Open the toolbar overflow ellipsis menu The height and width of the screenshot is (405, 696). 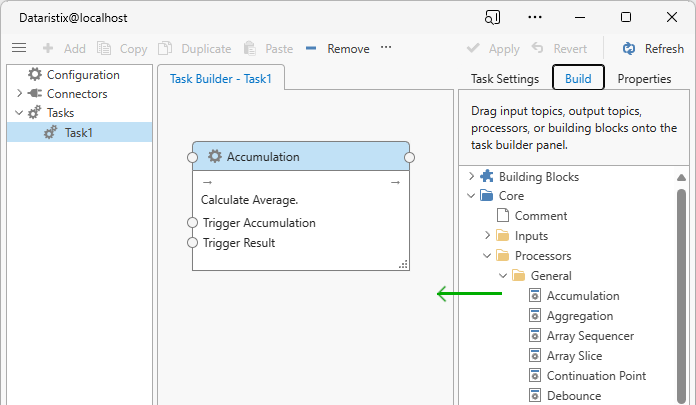[x=386, y=48]
